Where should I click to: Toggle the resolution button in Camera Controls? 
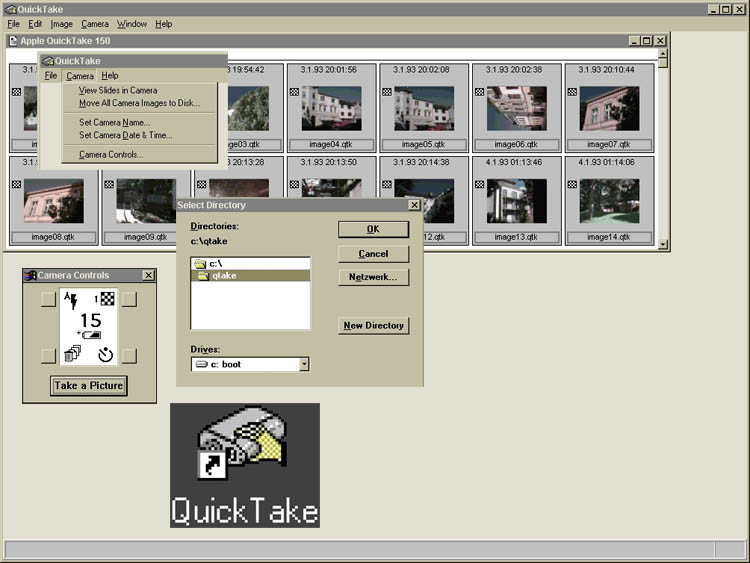[129, 299]
